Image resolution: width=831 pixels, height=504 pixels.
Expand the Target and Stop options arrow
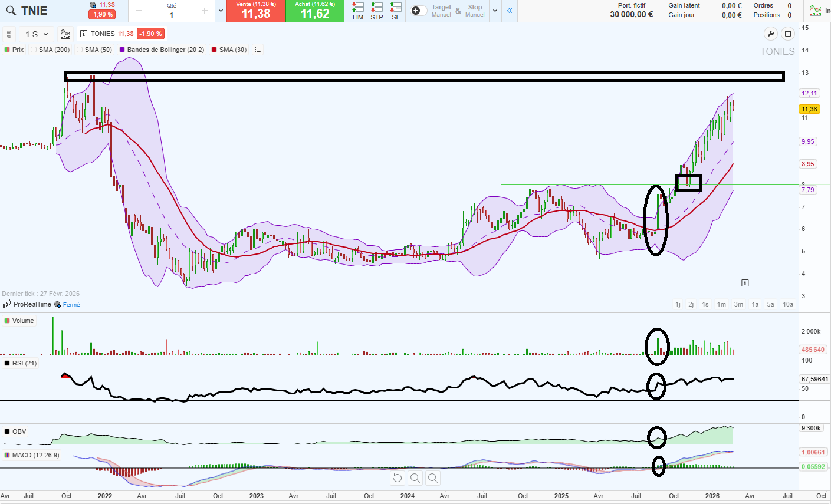pyautogui.click(x=495, y=11)
